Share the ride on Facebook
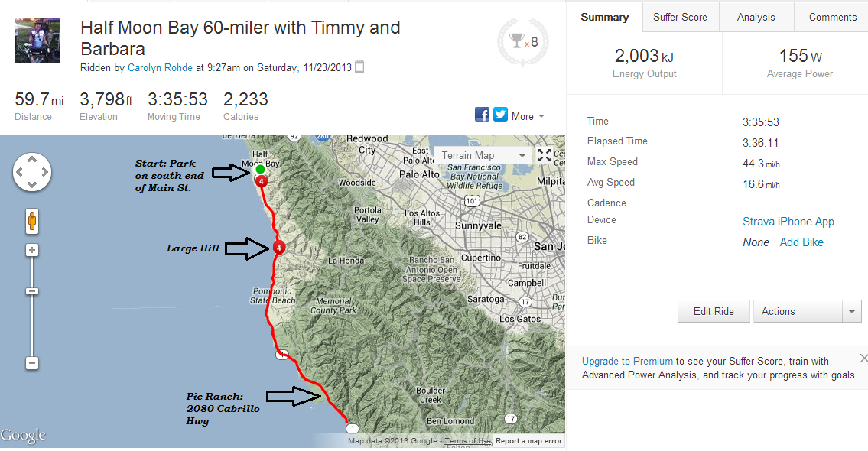 [x=482, y=115]
